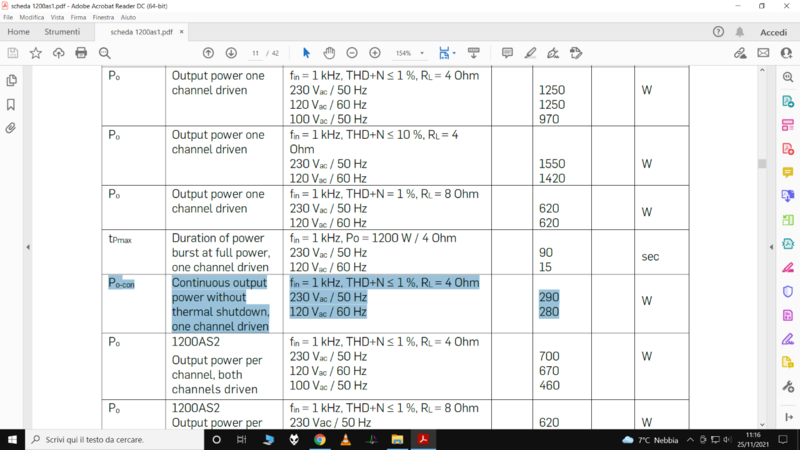The image size is (800, 450).
Task: Open the Help question mark icon
Action: (x=718, y=32)
